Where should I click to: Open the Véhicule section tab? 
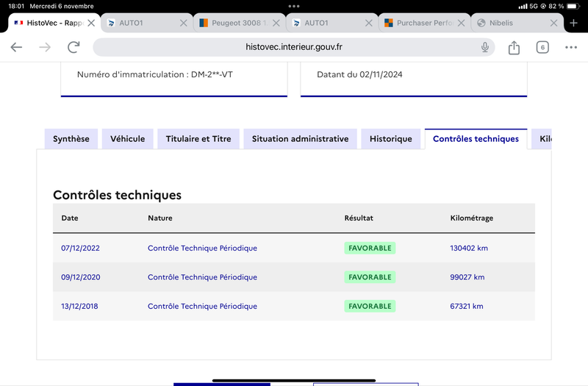point(127,139)
